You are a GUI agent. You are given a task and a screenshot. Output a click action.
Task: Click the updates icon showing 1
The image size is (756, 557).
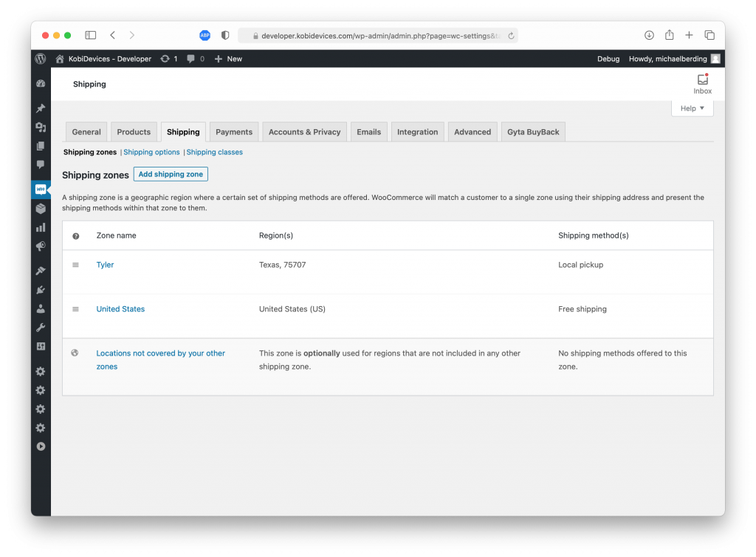point(169,59)
